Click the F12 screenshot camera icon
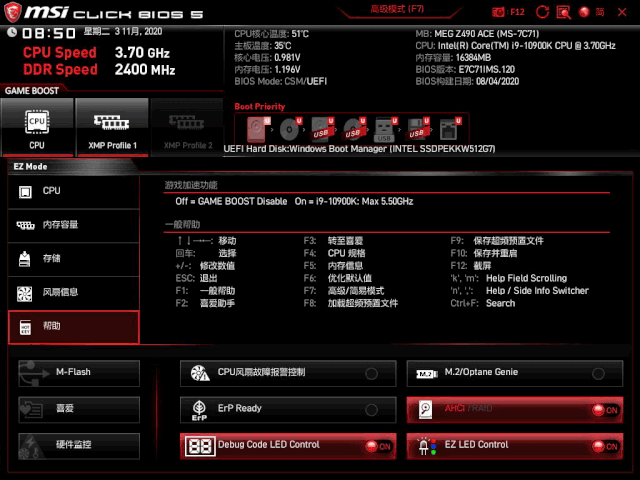 (500, 10)
